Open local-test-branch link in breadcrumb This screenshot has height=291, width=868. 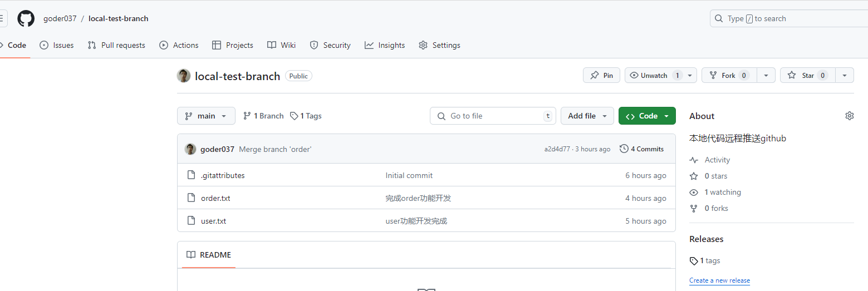[119, 18]
